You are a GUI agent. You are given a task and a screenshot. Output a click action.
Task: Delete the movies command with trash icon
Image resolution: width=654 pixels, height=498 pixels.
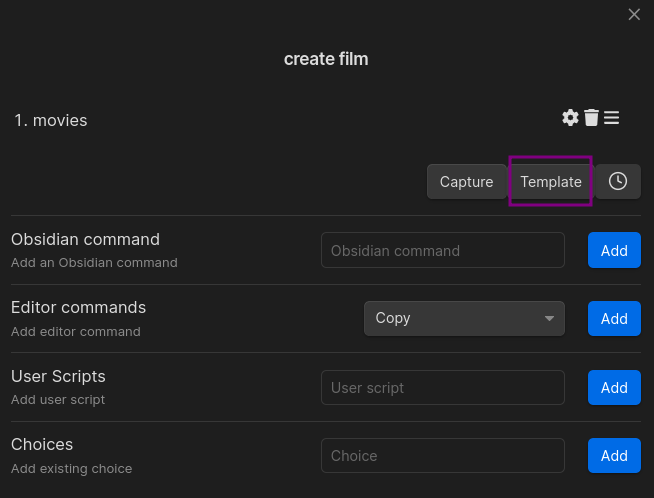[x=591, y=118]
